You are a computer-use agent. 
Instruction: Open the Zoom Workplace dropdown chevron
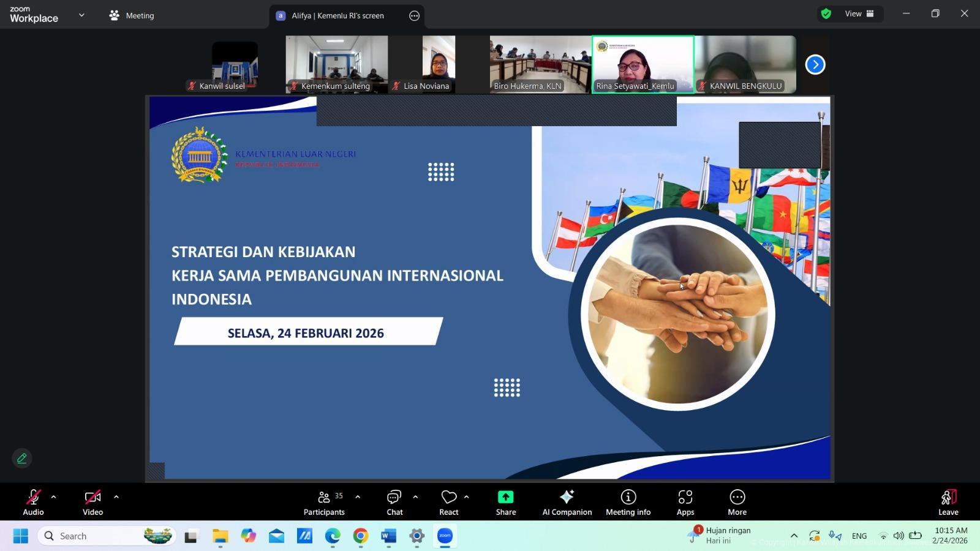[x=81, y=15]
